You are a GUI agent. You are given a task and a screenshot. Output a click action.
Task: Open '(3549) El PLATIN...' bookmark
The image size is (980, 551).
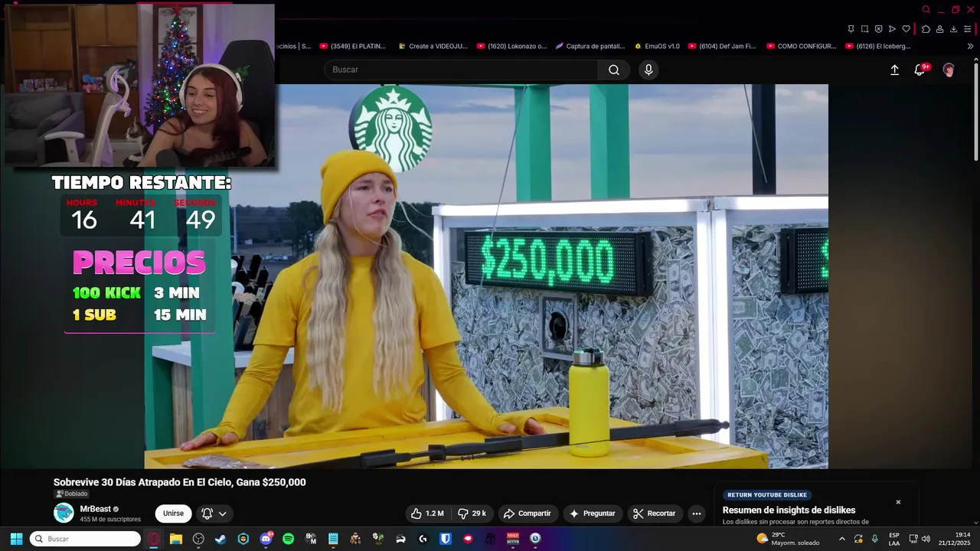click(x=353, y=46)
